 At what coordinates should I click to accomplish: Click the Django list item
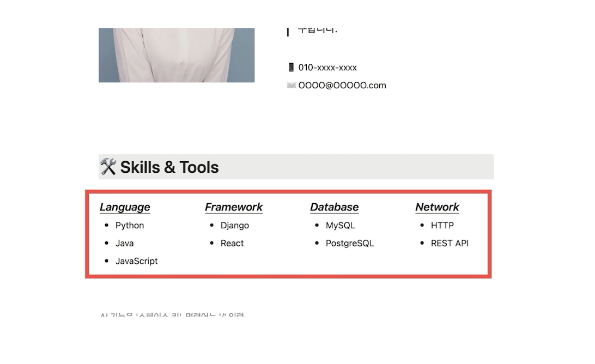pos(235,226)
